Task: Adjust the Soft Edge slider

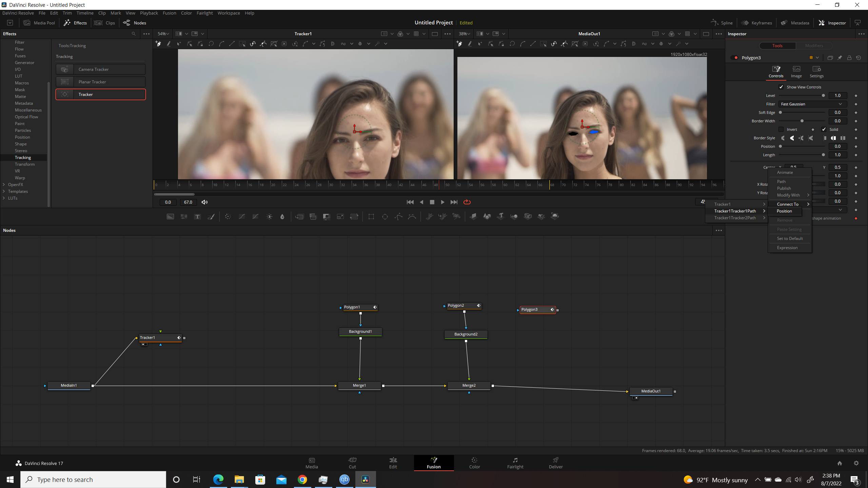Action: (802, 113)
